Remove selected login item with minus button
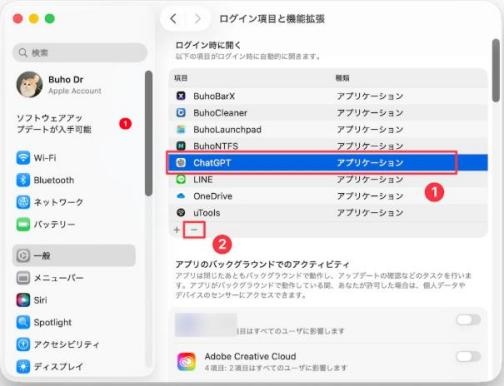504x386 pixels. [x=194, y=230]
